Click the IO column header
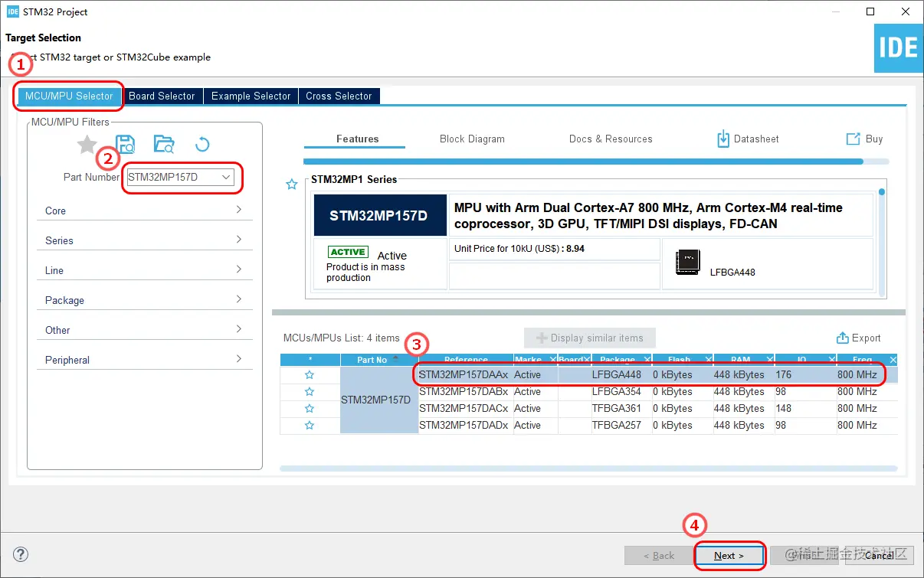 pyautogui.click(x=804, y=360)
